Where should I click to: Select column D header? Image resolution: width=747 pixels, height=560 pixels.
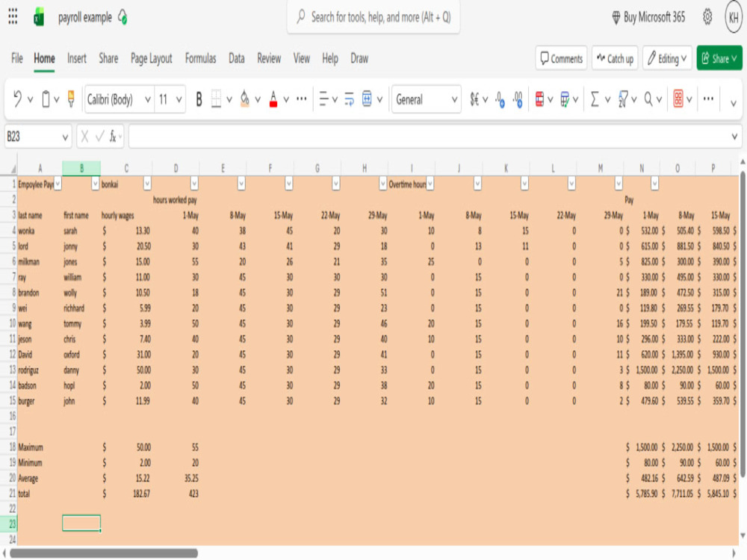[176, 168]
